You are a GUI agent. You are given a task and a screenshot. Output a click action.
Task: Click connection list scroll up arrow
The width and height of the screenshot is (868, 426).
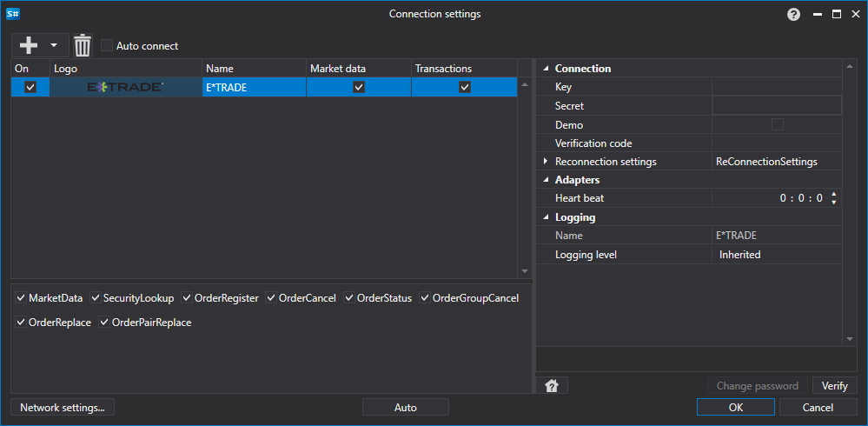pyautogui.click(x=525, y=84)
